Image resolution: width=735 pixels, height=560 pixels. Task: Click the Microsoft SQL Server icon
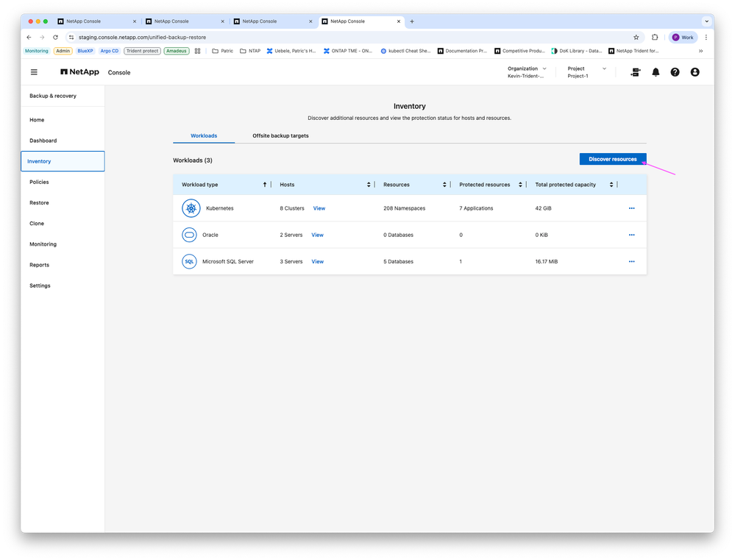(189, 261)
